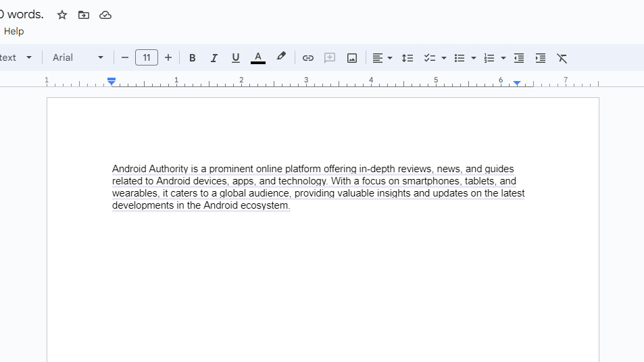
Task: Insert a link
Action: [308, 58]
